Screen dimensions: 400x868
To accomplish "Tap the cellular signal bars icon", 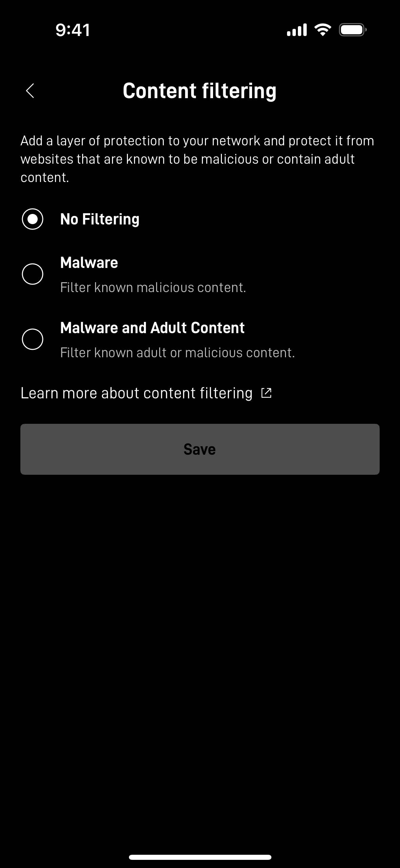I will coord(297,30).
